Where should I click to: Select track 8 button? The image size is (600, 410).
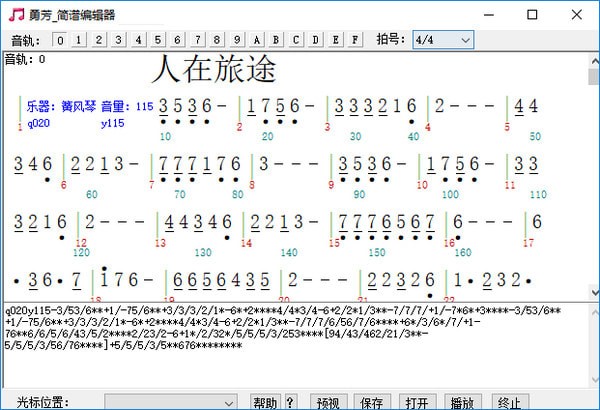pos(217,40)
